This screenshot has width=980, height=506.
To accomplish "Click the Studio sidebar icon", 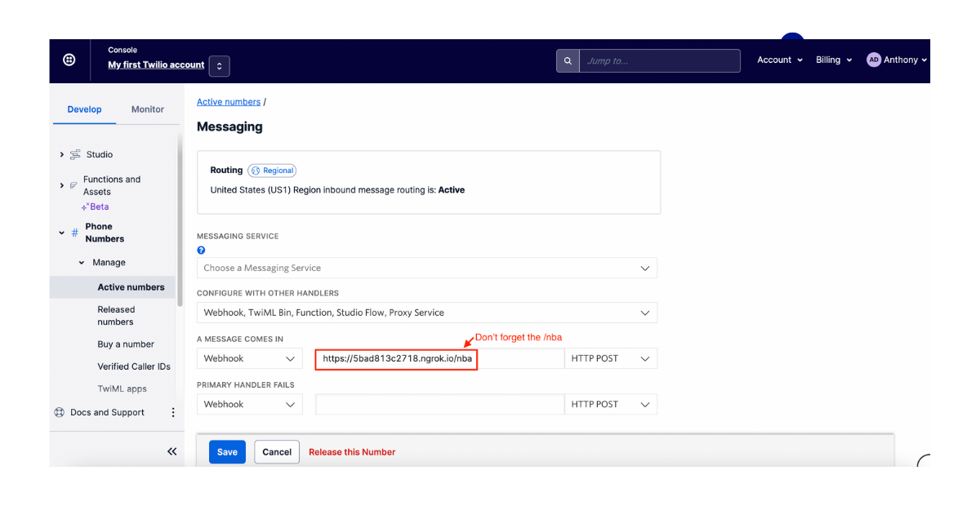I will (75, 155).
